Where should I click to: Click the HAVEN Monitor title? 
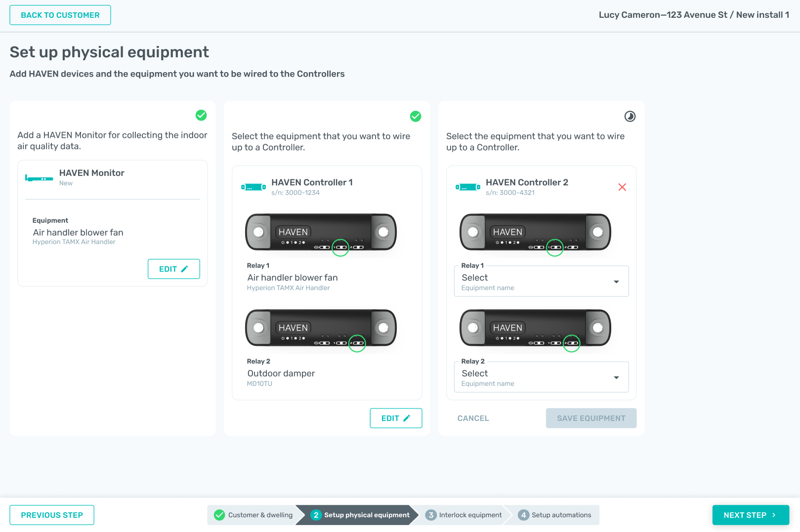[92, 173]
